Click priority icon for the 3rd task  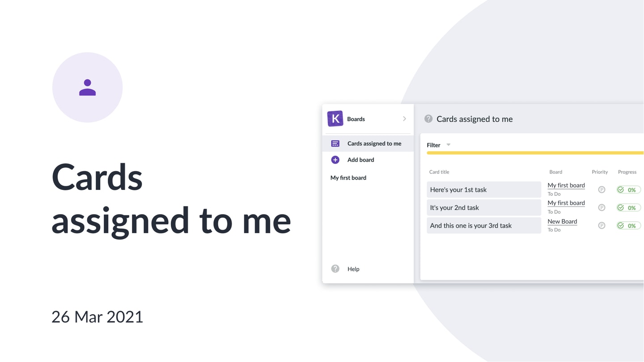tap(602, 225)
